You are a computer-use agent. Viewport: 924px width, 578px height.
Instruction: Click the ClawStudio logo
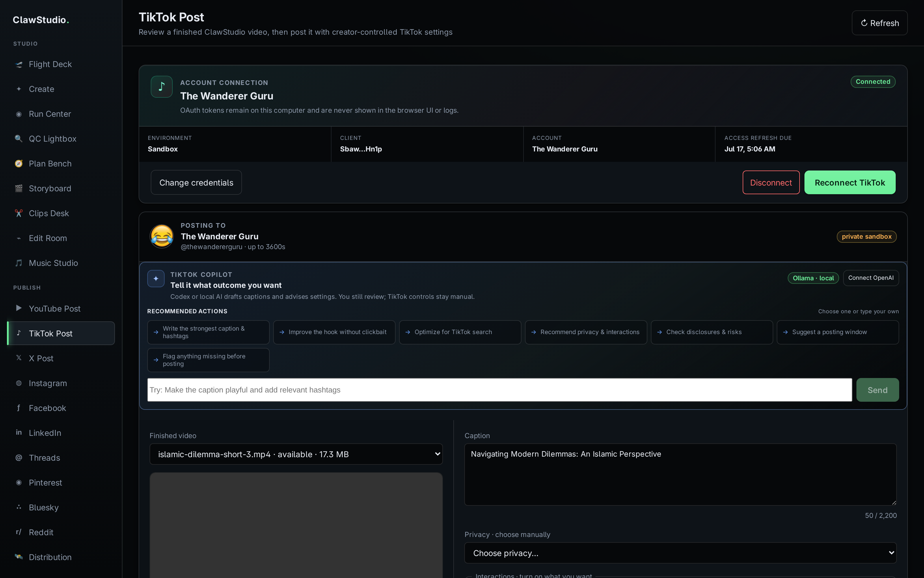click(41, 20)
